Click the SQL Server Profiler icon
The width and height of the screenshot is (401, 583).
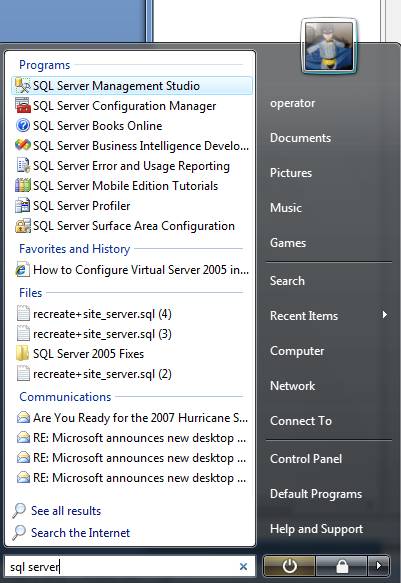(22, 206)
